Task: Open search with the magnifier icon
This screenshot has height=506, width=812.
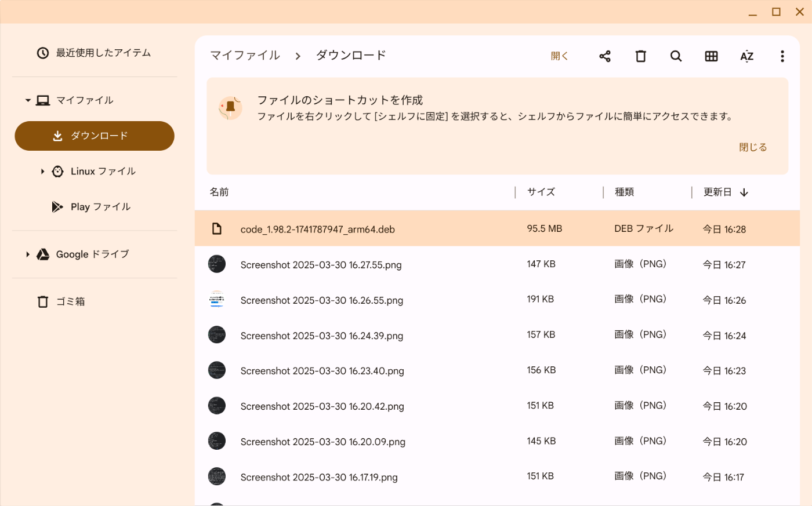Action: pyautogui.click(x=676, y=56)
